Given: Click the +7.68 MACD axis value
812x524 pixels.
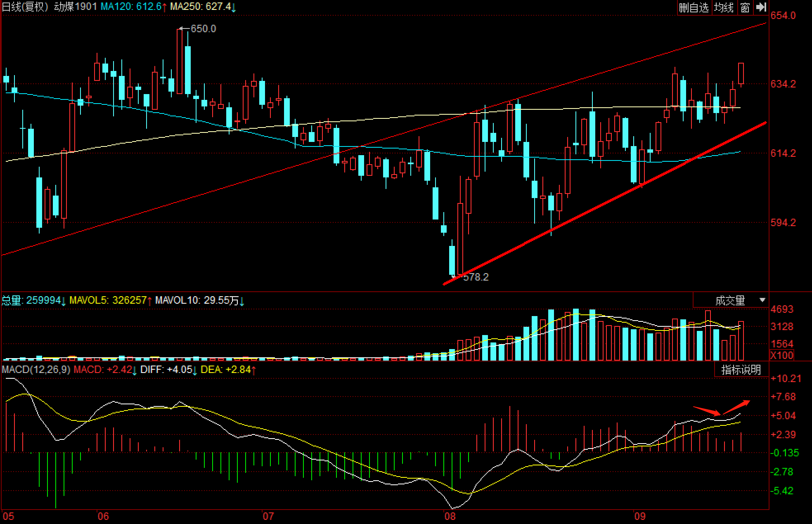Looking at the screenshot, I should click(783, 397).
